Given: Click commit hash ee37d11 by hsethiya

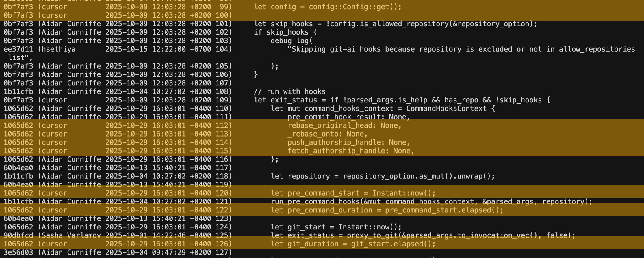Looking at the screenshot, I should tap(18, 49).
